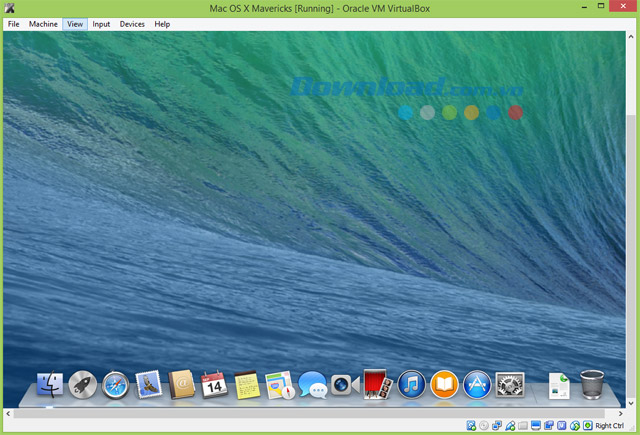Click hard disk activity status icon

coord(471,426)
